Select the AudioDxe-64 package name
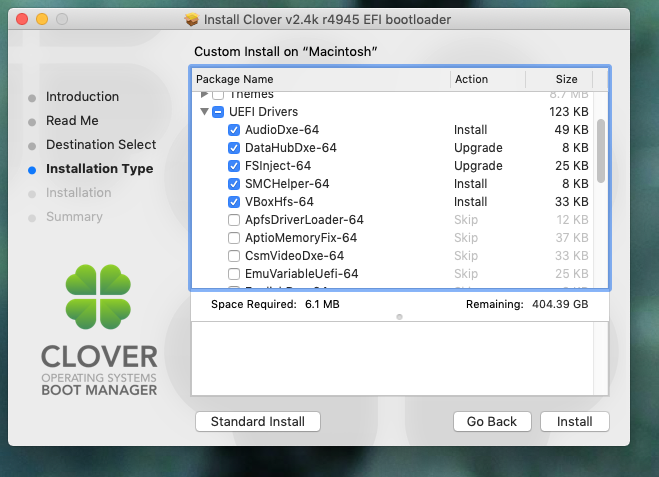Viewport: 659px width, 477px height. (282, 130)
